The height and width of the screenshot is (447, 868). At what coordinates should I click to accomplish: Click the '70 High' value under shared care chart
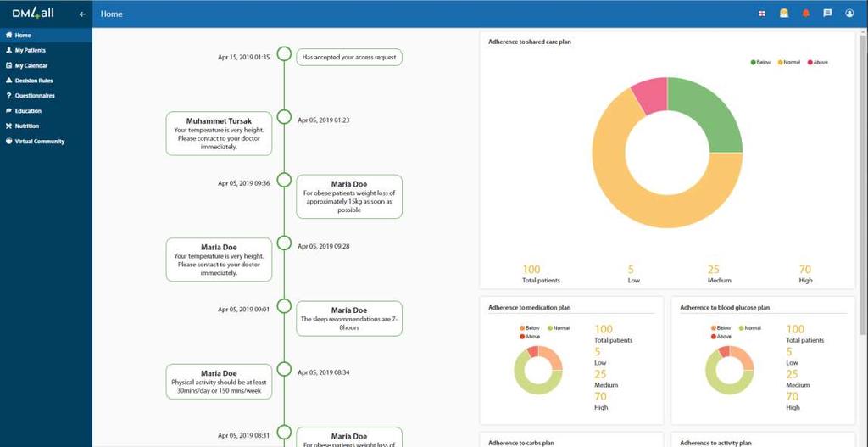805,274
